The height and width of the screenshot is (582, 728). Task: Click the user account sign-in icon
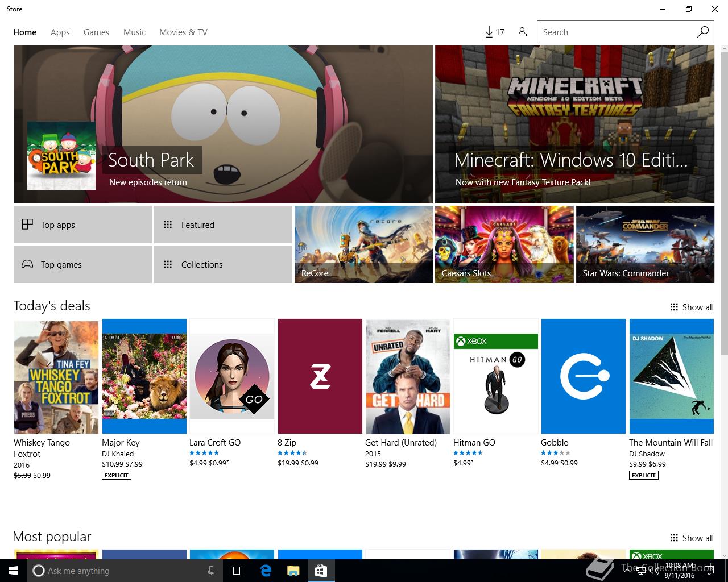click(x=523, y=32)
